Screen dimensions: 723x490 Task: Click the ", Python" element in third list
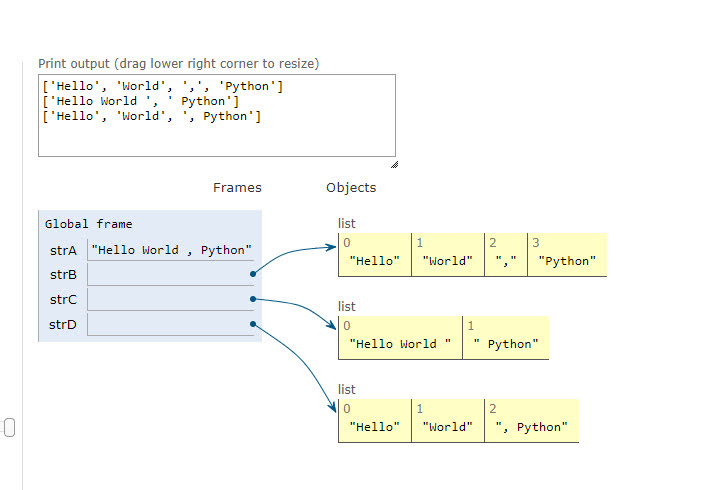coord(532,421)
